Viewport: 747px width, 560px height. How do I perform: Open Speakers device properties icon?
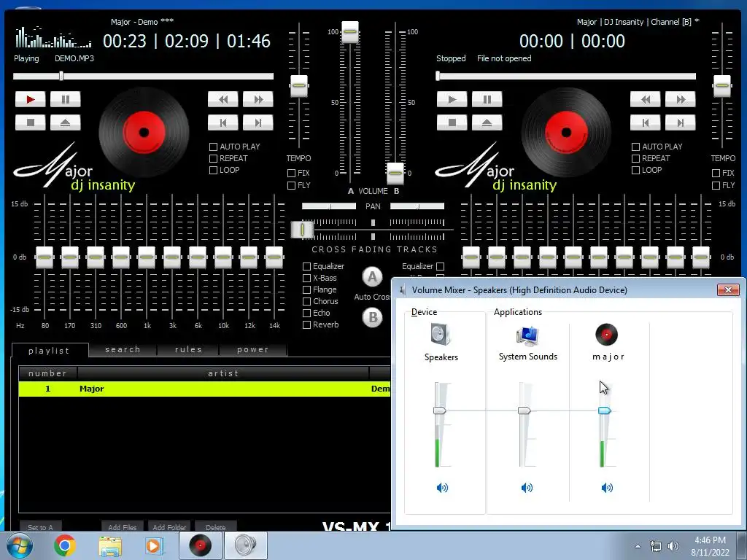click(x=441, y=334)
